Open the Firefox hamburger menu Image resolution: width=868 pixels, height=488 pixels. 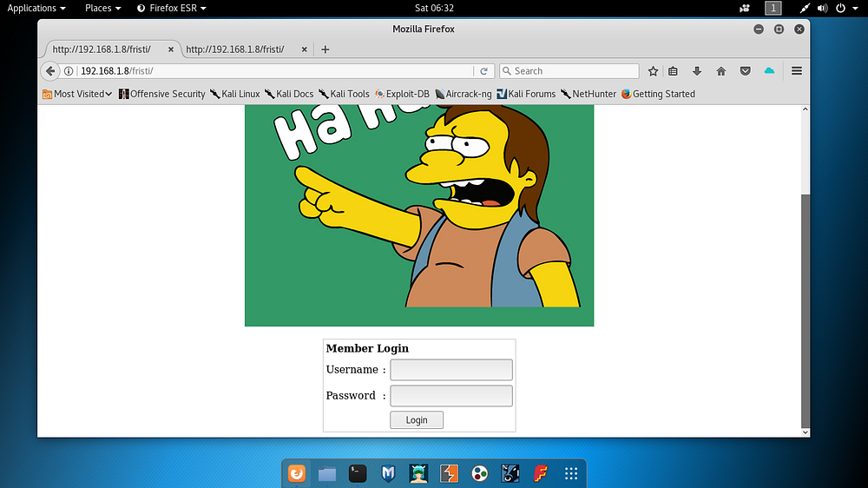(797, 71)
